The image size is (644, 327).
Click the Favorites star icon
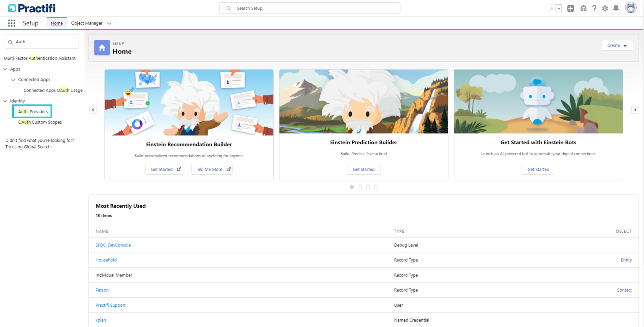pyautogui.click(x=552, y=9)
